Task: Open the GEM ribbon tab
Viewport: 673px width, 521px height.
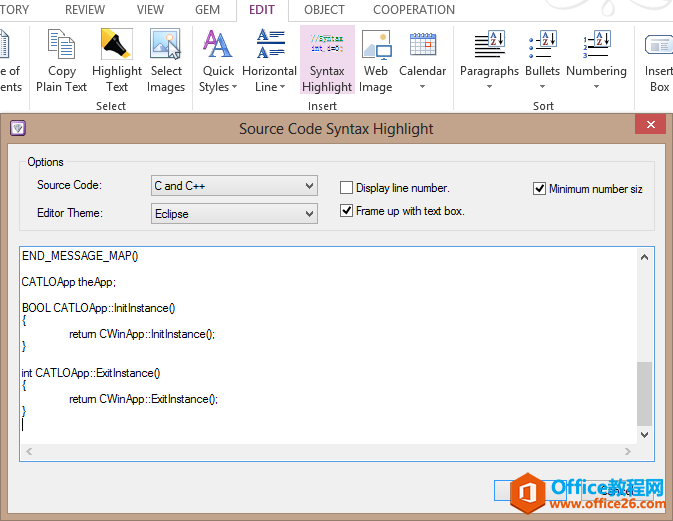Action: coord(208,10)
